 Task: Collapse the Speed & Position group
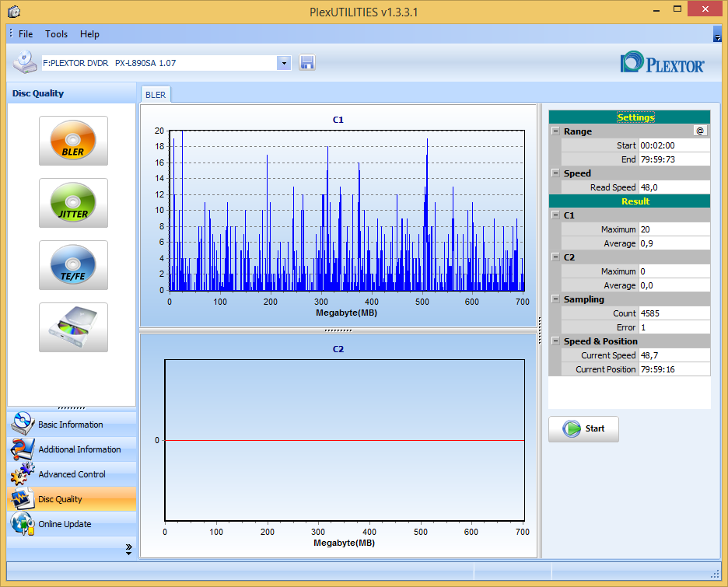[555, 341]
